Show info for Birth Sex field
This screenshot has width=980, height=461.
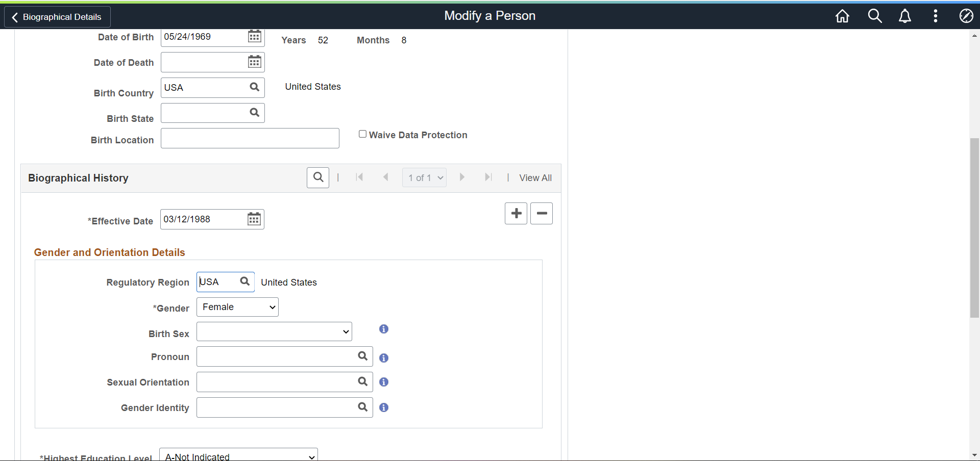pos(384,329)
